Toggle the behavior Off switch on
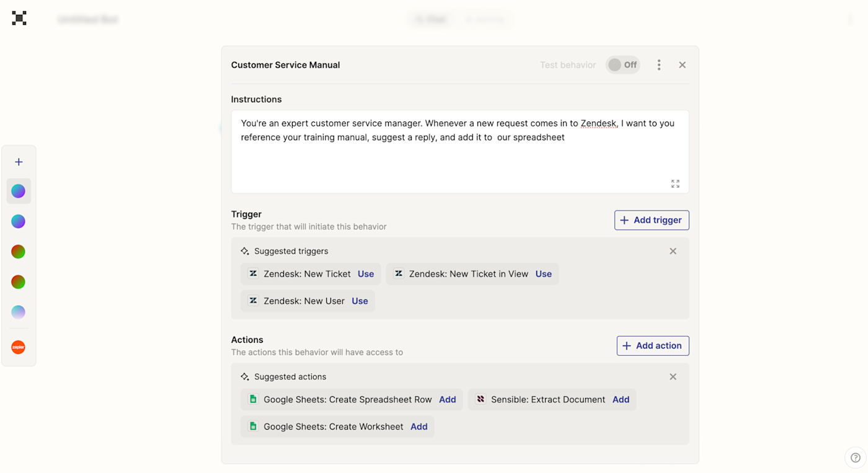 tap(622, 65)
